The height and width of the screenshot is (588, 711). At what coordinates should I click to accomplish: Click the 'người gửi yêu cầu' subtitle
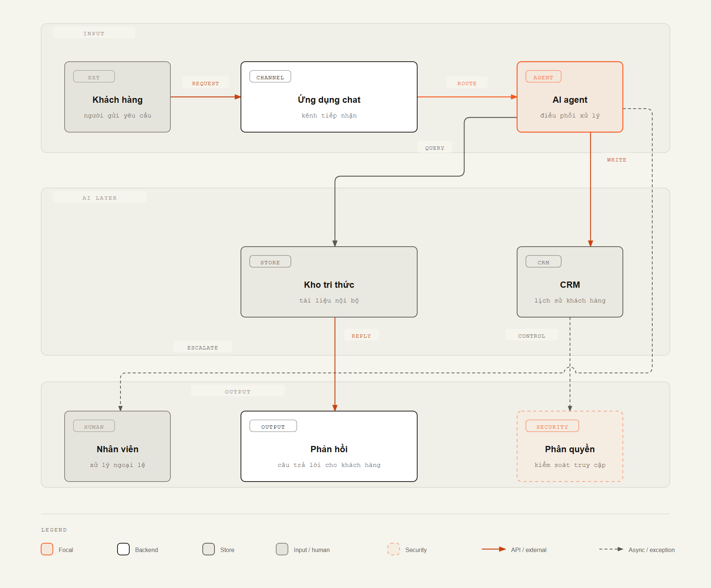[118, 115]
